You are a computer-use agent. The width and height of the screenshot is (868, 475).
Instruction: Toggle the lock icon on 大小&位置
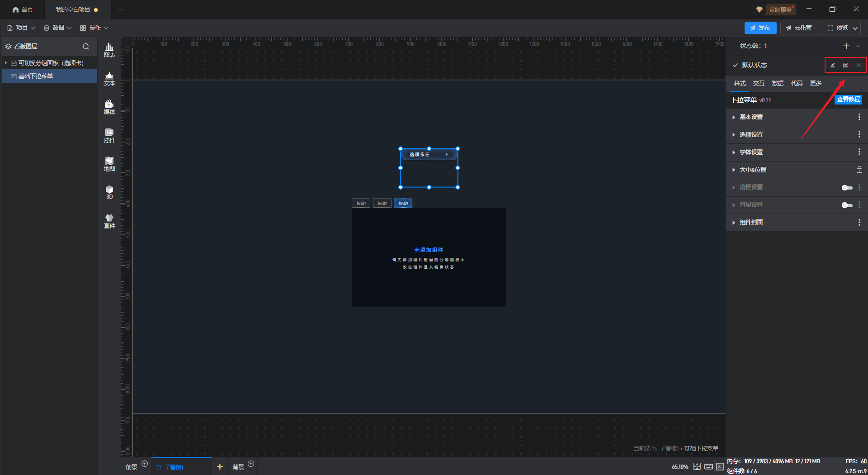[859, 170]
